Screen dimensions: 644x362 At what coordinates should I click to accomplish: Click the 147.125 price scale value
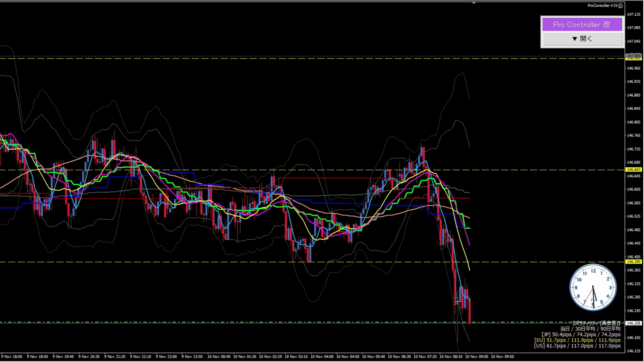click(x=634, y=14)
